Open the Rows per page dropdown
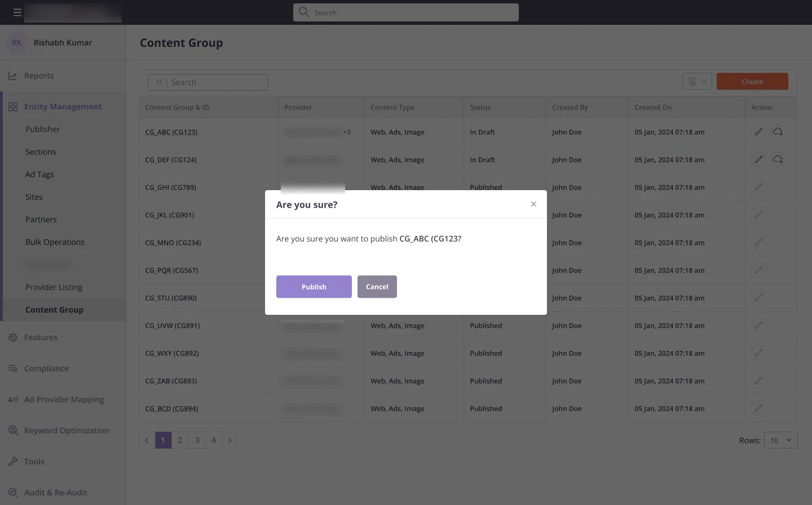The height and width of the screenshot is (505, 812). coord(780,440)
